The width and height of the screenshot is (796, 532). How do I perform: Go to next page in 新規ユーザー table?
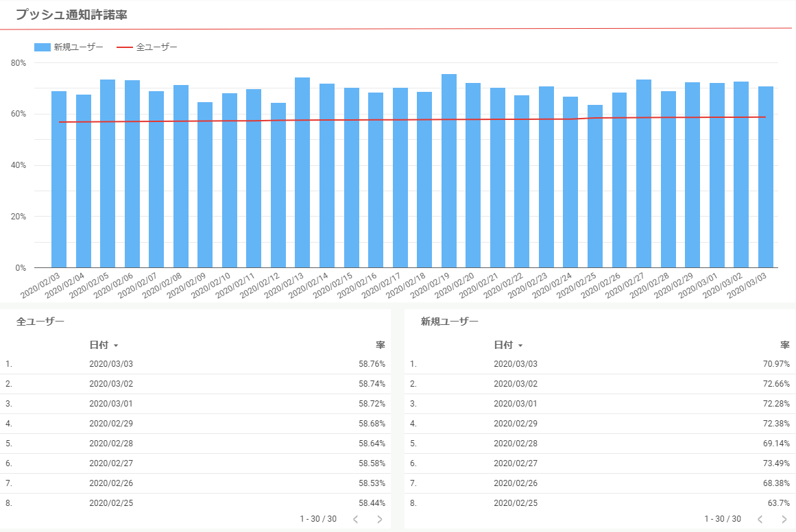[784, 519]
